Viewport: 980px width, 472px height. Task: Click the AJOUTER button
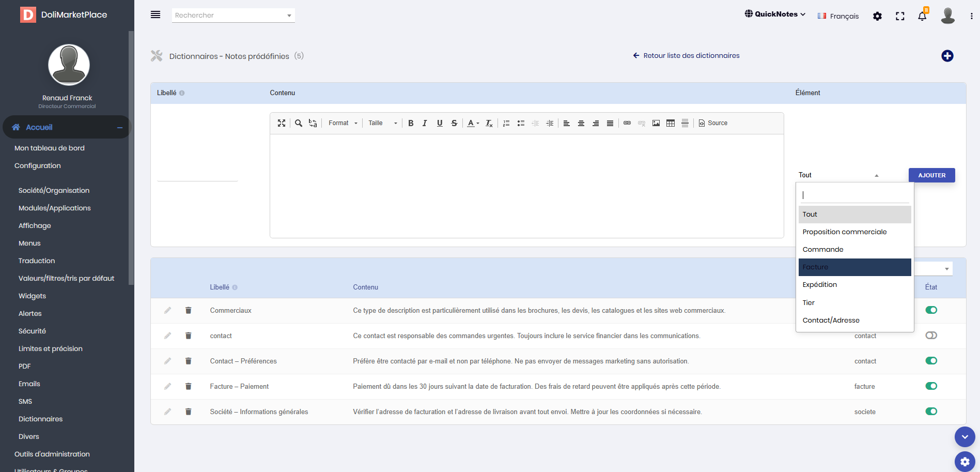pos(931,175)
